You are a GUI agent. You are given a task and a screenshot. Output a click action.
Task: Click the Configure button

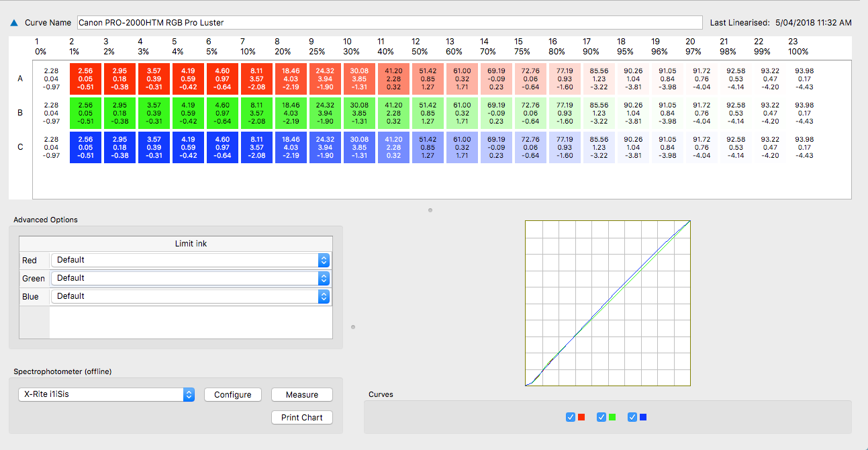point(232,394)
